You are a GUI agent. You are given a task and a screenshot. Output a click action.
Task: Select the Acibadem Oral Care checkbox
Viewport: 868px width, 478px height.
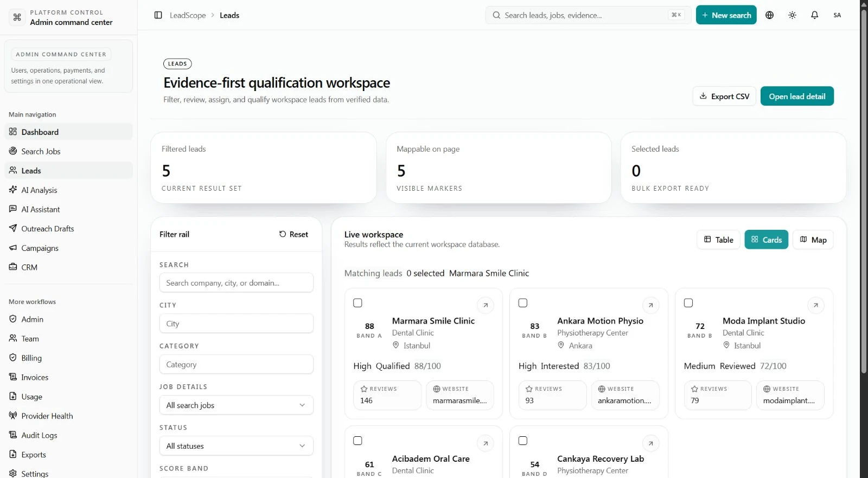click(x=358, y=441)
